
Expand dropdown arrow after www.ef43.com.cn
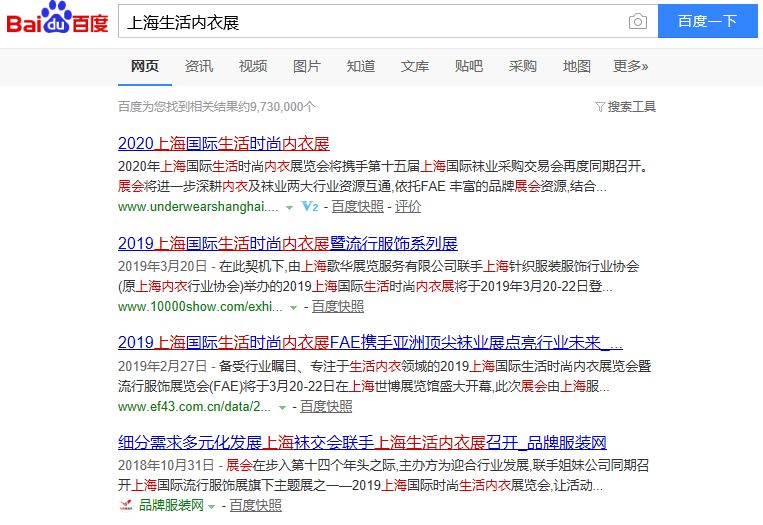click(x=282, y=408)
